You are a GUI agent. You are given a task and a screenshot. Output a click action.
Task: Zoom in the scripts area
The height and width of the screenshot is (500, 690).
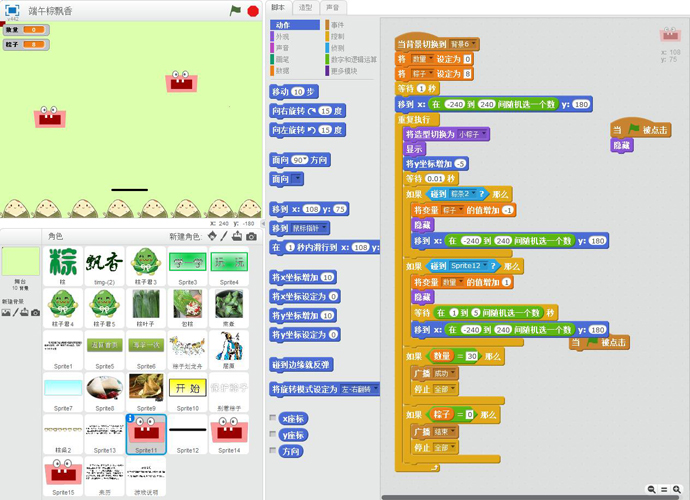point(676,489)
